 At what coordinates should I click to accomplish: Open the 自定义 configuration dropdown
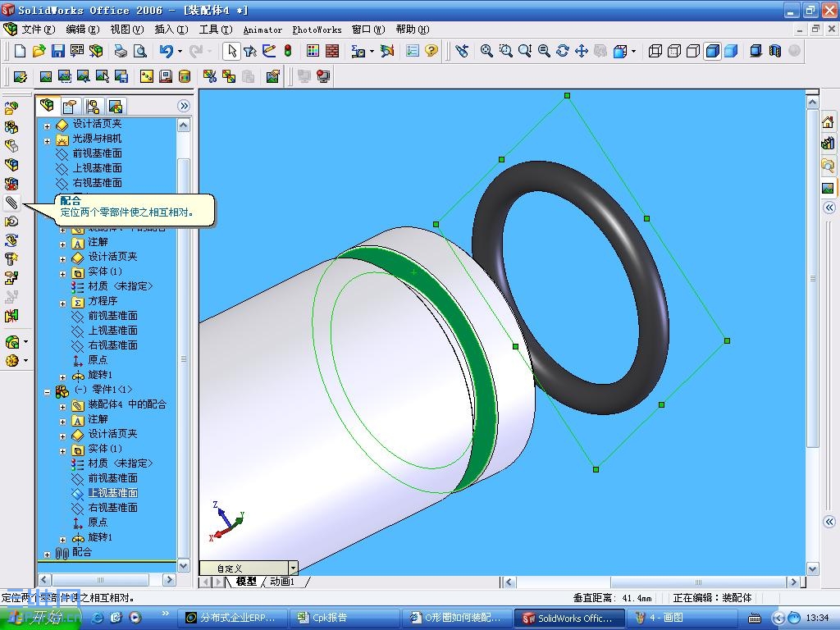tap(293, 568)
